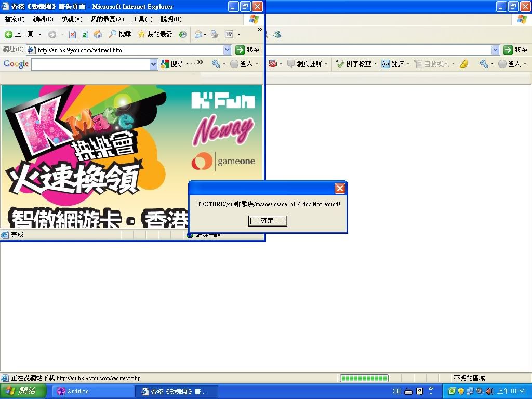The width and height of the screenshot is (532, 399).
Task: Open the 工具(T) menu
Action: click(142, 19)
